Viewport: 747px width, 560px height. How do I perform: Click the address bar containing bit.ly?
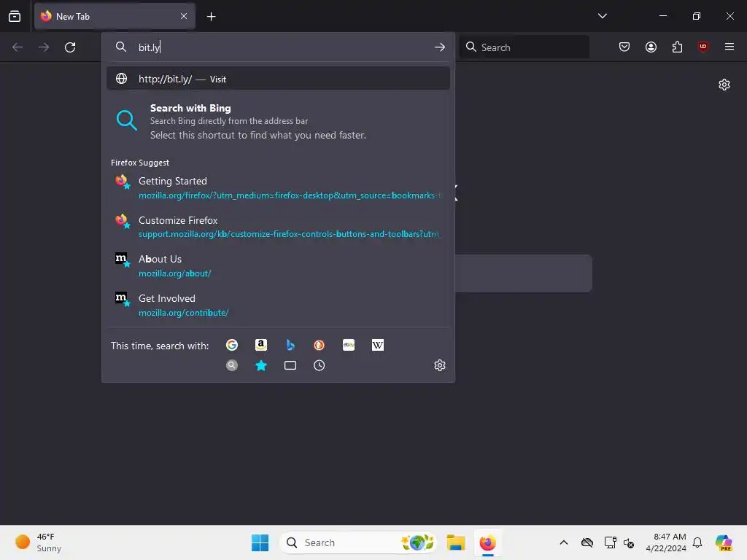click(x=278, y=47)
